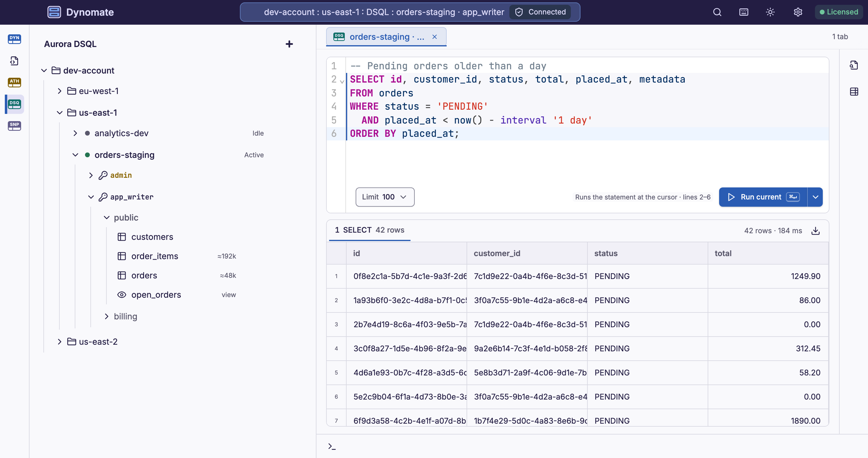Select the SELECT 42 rows result tab
The width and height of the screenshot is (868, 458).
369,230
